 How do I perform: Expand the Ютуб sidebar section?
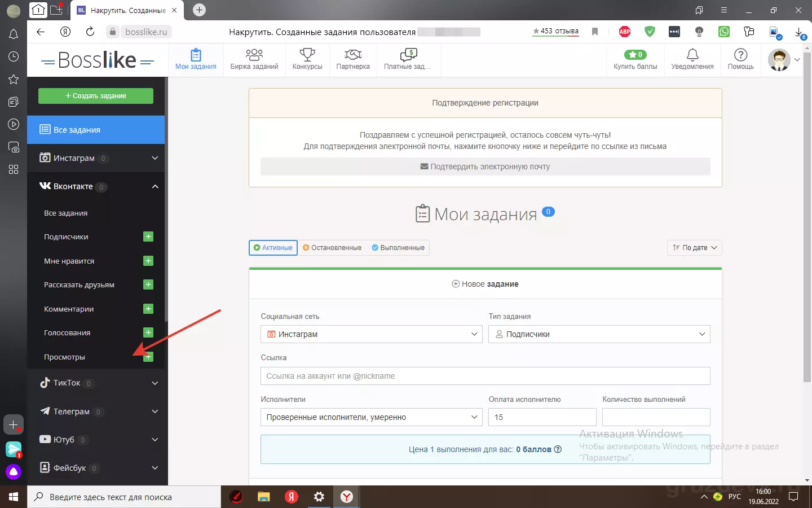tap(96, 440)
